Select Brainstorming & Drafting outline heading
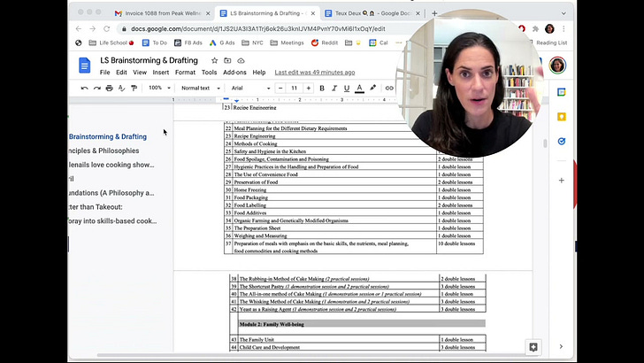644x363 pixels. (x=108, y=136)
